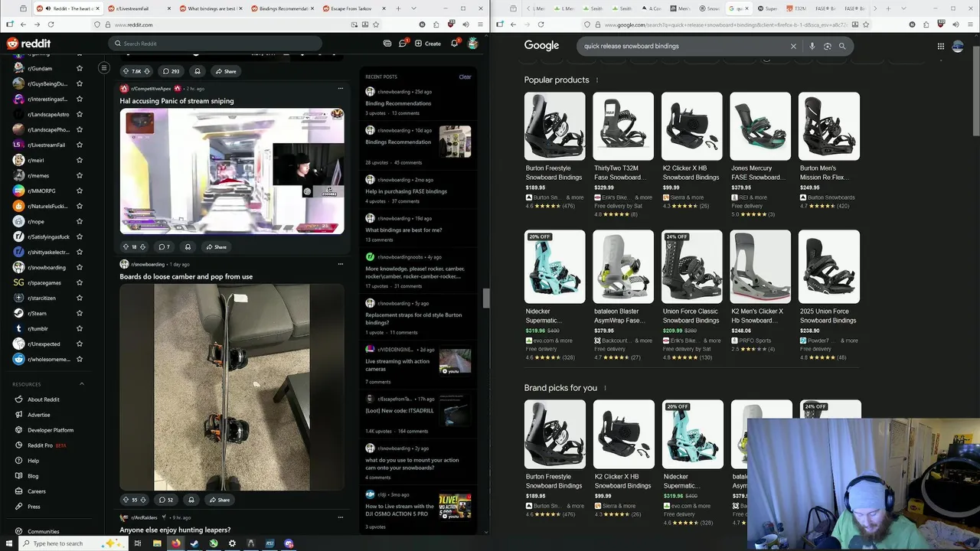Open Popular products more options menu
980x551 pixels.
(597, 80)
